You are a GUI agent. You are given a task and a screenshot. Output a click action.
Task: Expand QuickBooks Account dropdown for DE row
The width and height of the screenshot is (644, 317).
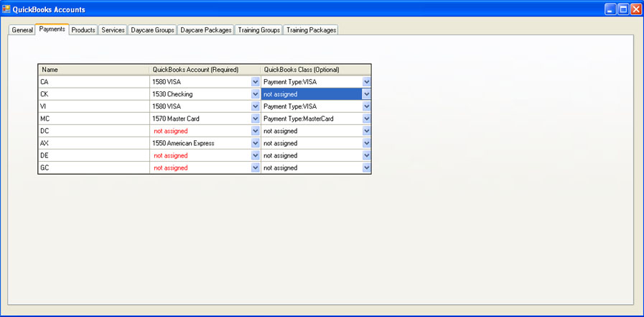(x=256, y=156)
